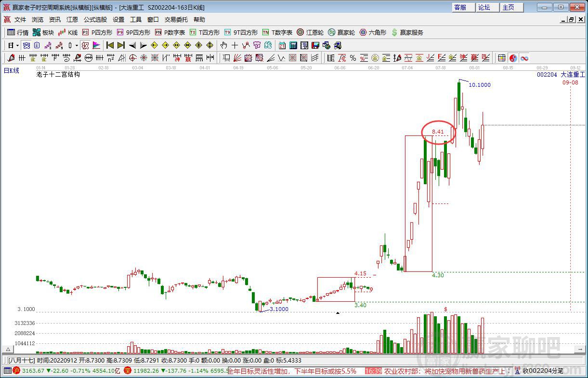Expand the candlestick style dropdown arrow

[77, 45]
